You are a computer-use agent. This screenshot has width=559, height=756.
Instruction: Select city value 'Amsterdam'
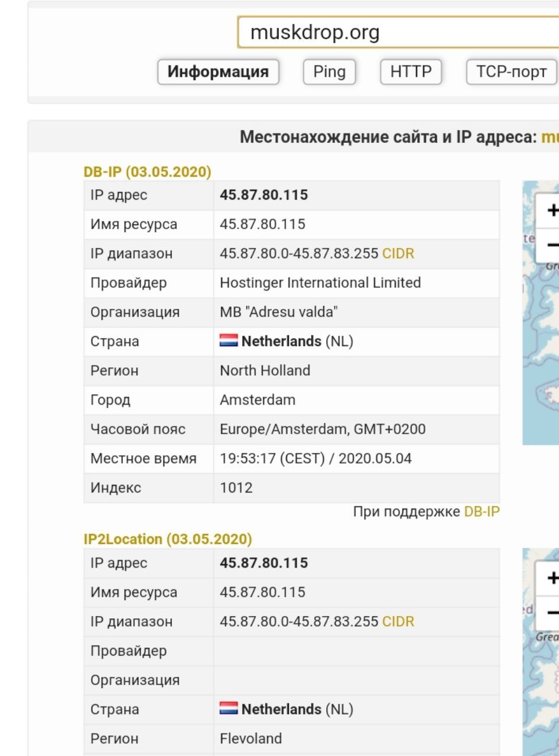point(258,400)
